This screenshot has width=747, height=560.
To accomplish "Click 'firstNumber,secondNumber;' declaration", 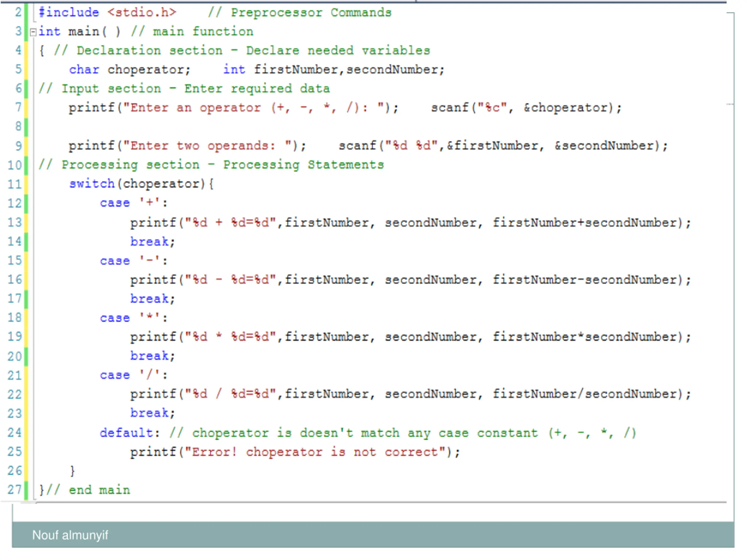I will 350,70.
